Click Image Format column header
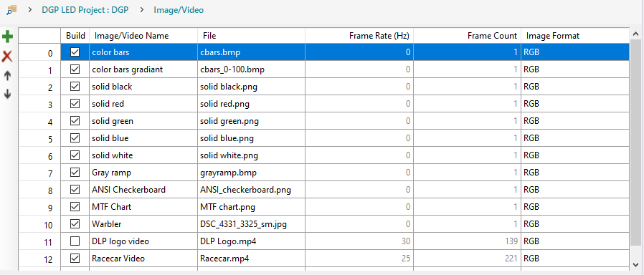Viewport: 644px width, 275px height. click(575, 36)
